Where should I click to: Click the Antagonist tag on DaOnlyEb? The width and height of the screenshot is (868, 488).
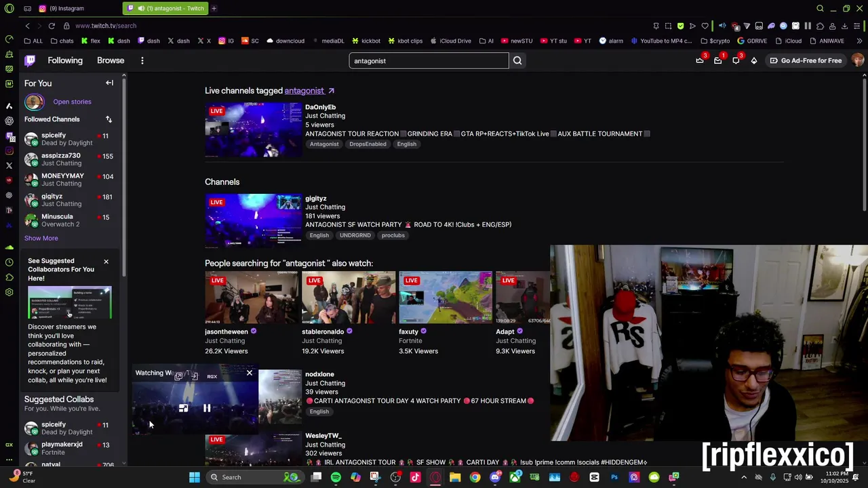tap(324, 144)
